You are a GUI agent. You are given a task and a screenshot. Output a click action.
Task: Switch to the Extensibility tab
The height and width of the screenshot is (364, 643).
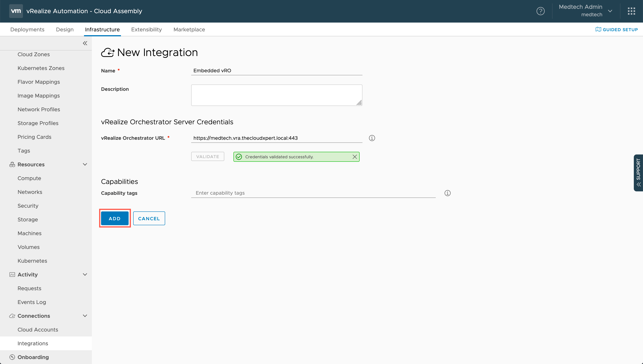pyautogui.click(x=146, y=29)
